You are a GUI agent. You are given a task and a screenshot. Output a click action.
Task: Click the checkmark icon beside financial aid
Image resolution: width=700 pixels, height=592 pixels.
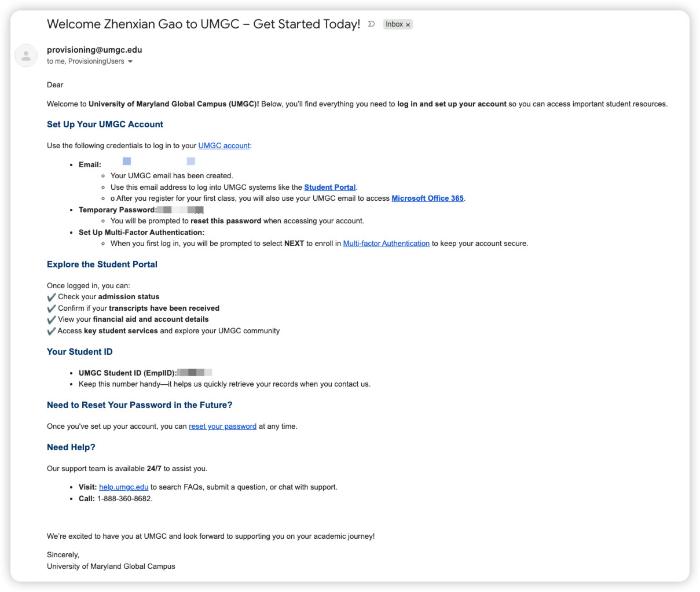click(x=52, y=319)
